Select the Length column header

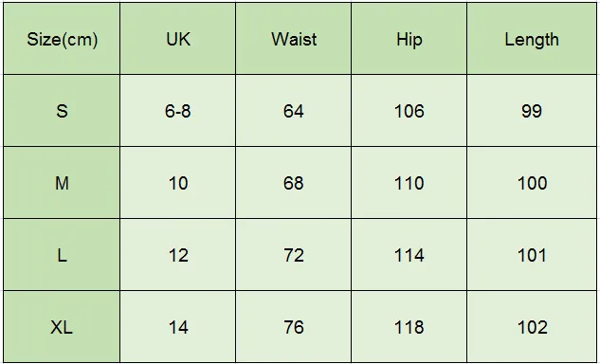pyautogui.click(x=532, y=39)
